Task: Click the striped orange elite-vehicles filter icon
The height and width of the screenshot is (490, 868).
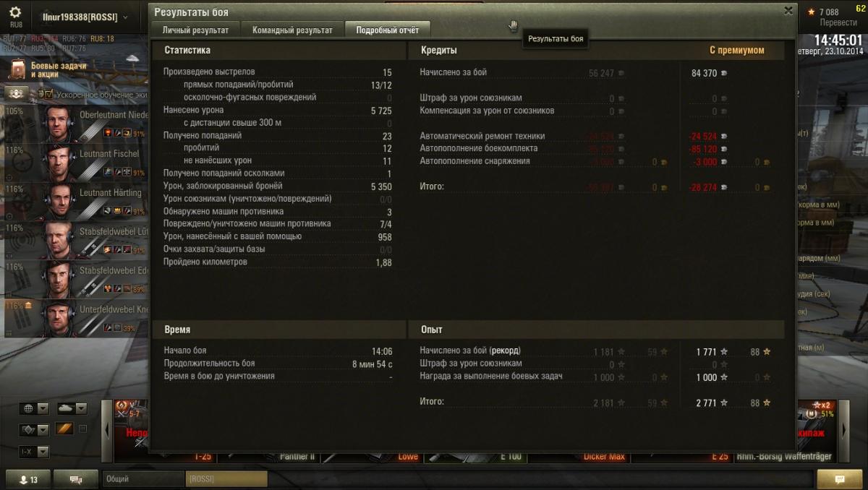Action: click(x=64, y=429)
